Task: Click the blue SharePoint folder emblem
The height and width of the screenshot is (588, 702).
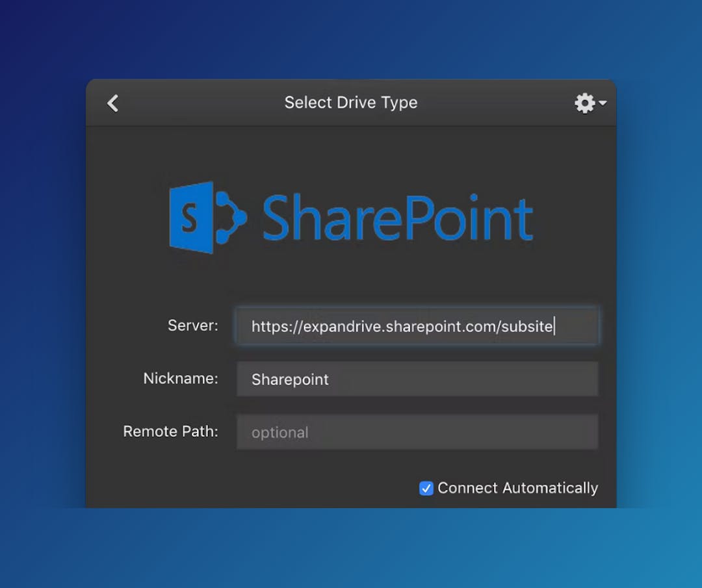Action: [x=192, y=216]
